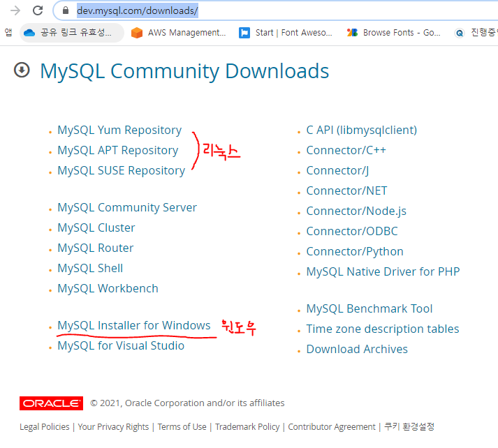
Task: Open Connector/NET link
Action: (346, 191)
